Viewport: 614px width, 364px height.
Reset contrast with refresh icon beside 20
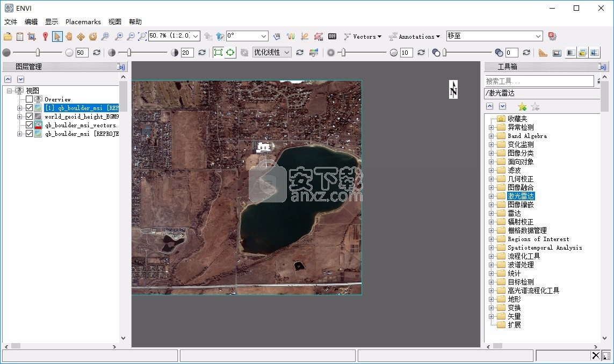[202, 53]
